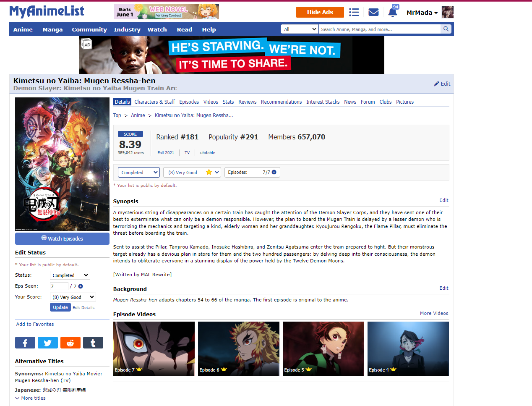Click the MyAnimeList logo
Image resolution: width=532 pixels, height=406 pixels.
[47, 11]
